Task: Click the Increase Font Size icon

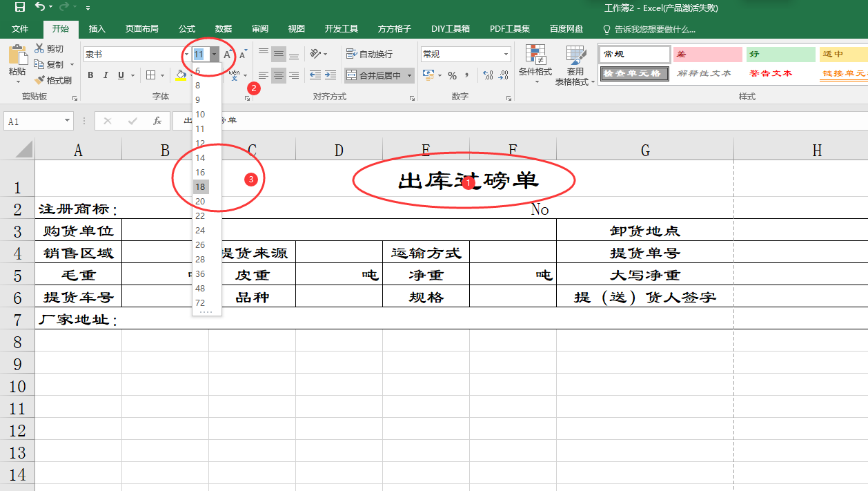Action: [227, 54]
